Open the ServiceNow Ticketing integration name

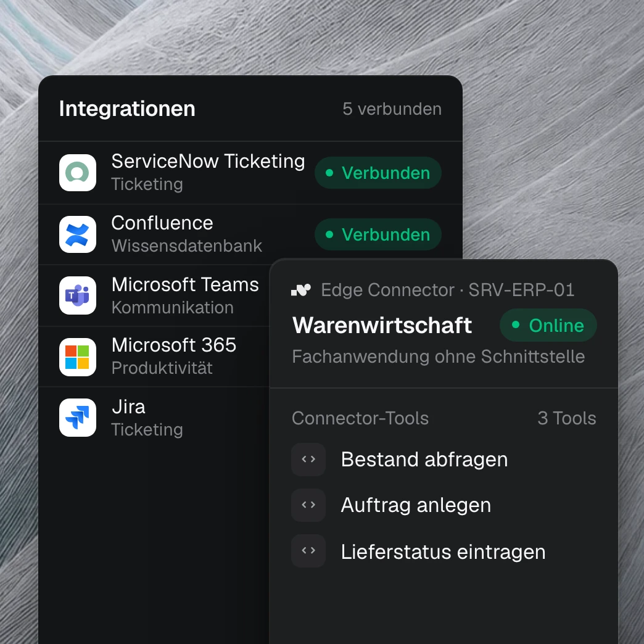point(208,161)
